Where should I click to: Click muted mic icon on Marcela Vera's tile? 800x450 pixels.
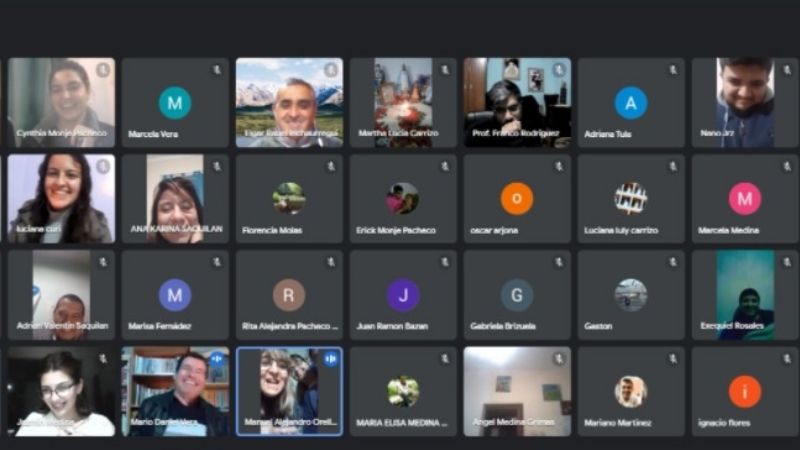217,70
